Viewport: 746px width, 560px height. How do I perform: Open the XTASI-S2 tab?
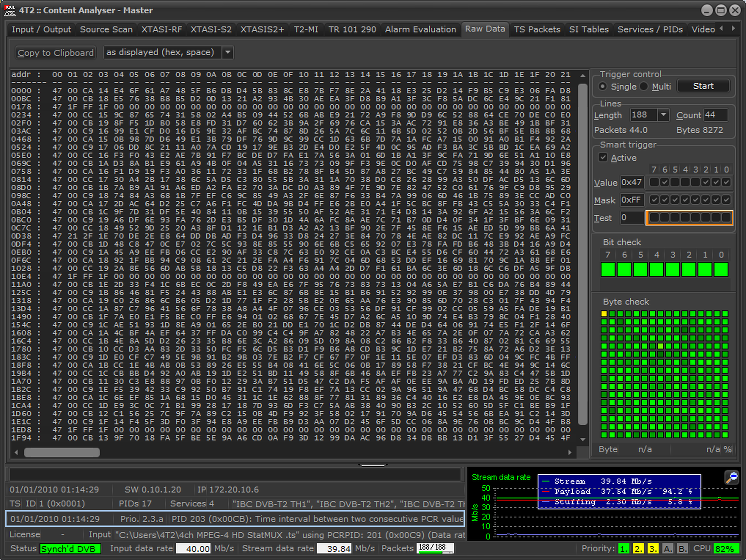pyautogui.click(x=211, y=29)
